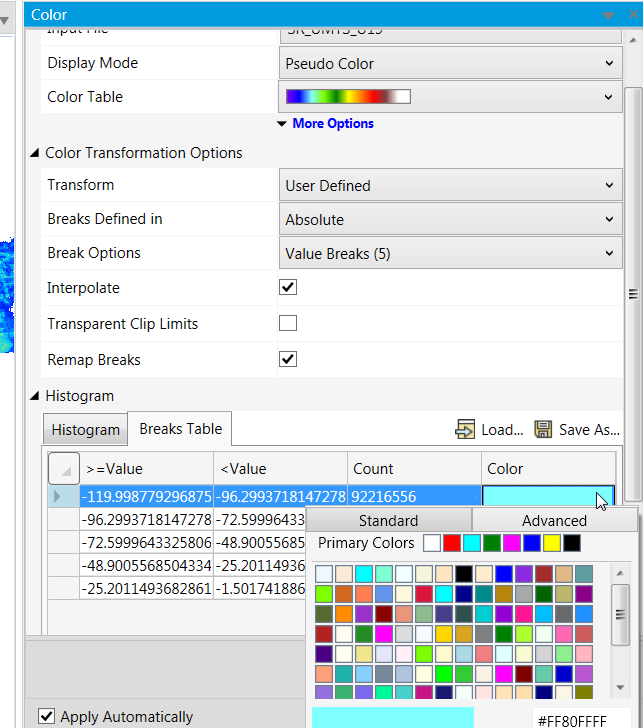Click the Save As disk icon

(543, 429)
